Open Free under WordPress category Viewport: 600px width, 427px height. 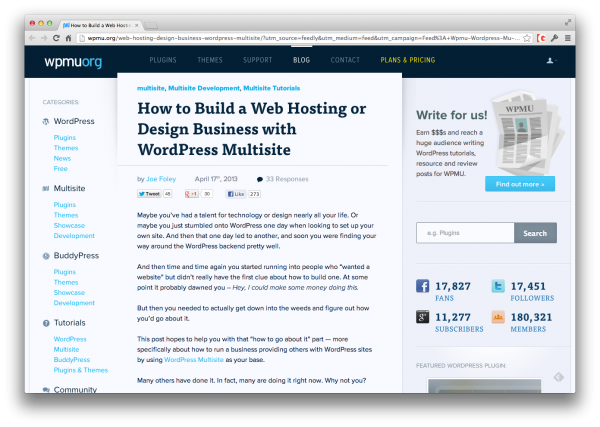coord(60,168)
